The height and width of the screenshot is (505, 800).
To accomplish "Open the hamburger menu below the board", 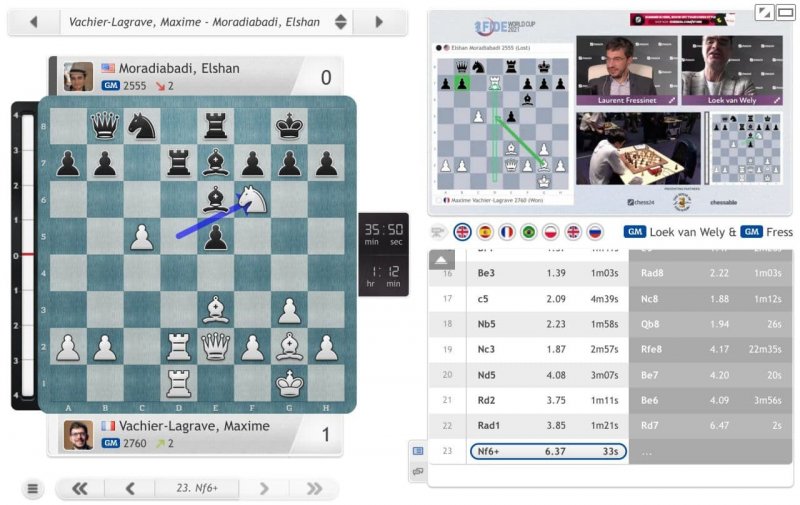I will tap(33, 489).
